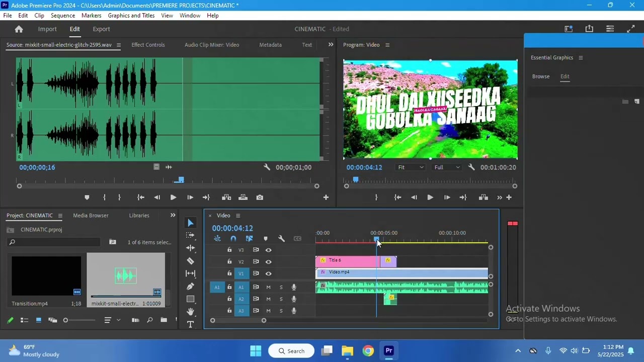
Task: Click Automate to Sequence icon
Action: (x=135, y=320)
